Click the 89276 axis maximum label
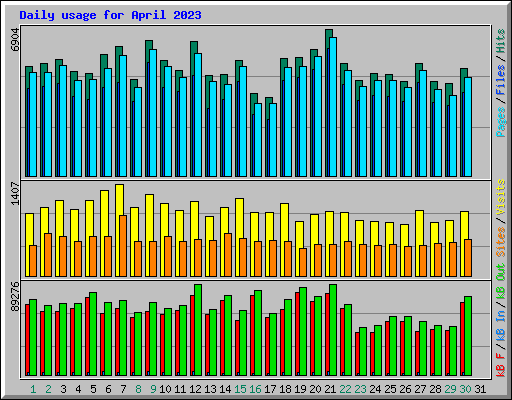This screenshot has height=400, width=512. point(15,297)
